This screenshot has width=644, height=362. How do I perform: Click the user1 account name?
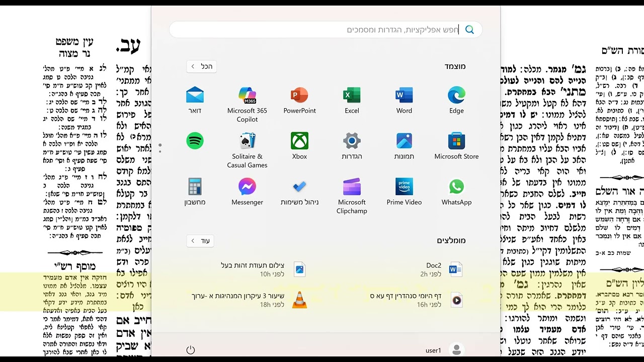click(x=433, y=350)
